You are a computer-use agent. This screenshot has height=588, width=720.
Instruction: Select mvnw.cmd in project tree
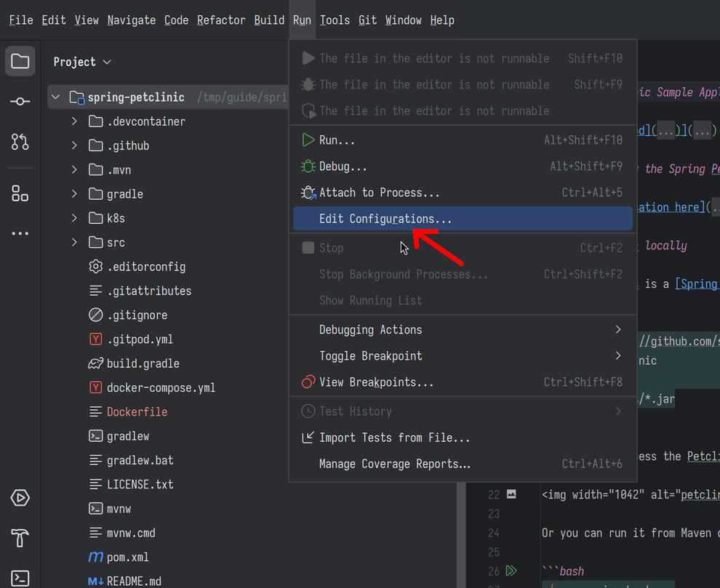(x=131, y=533)
